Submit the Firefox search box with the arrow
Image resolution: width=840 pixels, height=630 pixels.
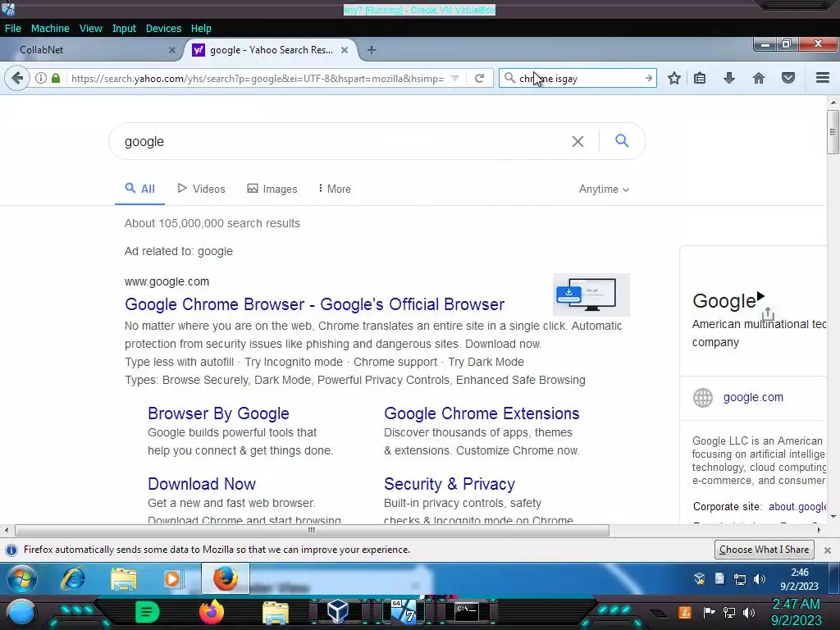tap(648, 78)
